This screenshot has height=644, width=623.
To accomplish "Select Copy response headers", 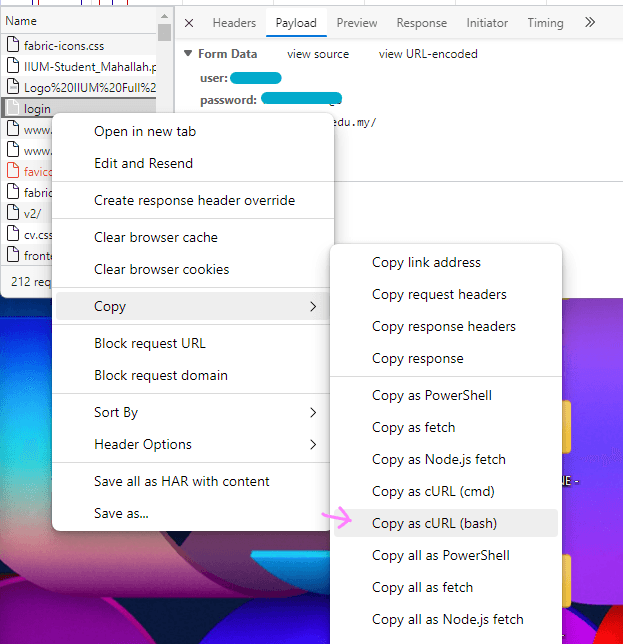I will (446, 327).
